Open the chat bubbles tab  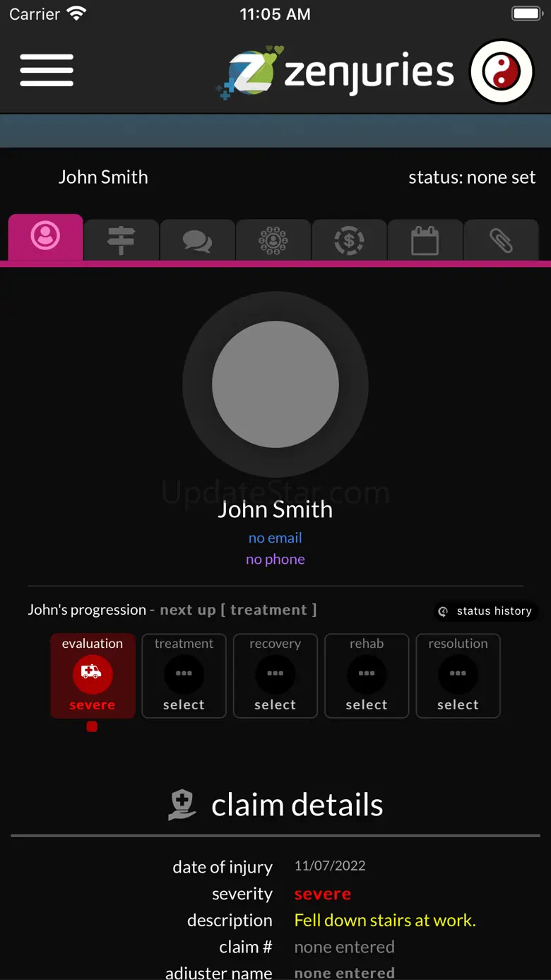(197, 240)
